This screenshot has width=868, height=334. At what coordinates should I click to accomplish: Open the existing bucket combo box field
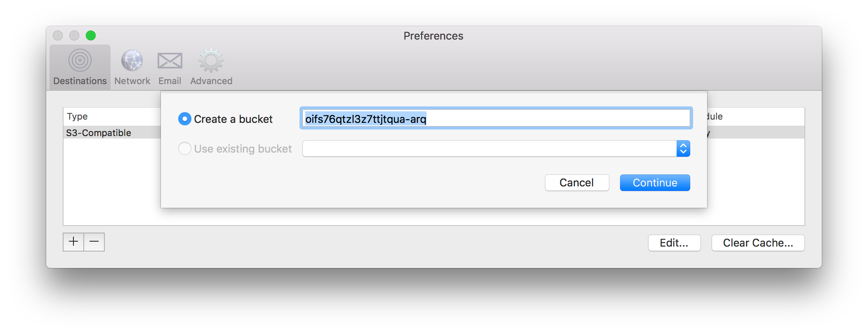click(496, 148)
